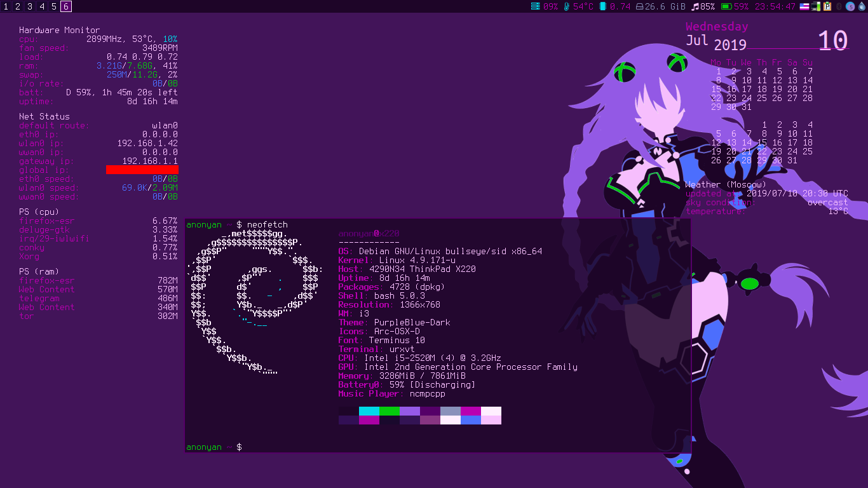Click the Hardware Monitor heading
Screen dimensions: 868x488
(59, 30)
